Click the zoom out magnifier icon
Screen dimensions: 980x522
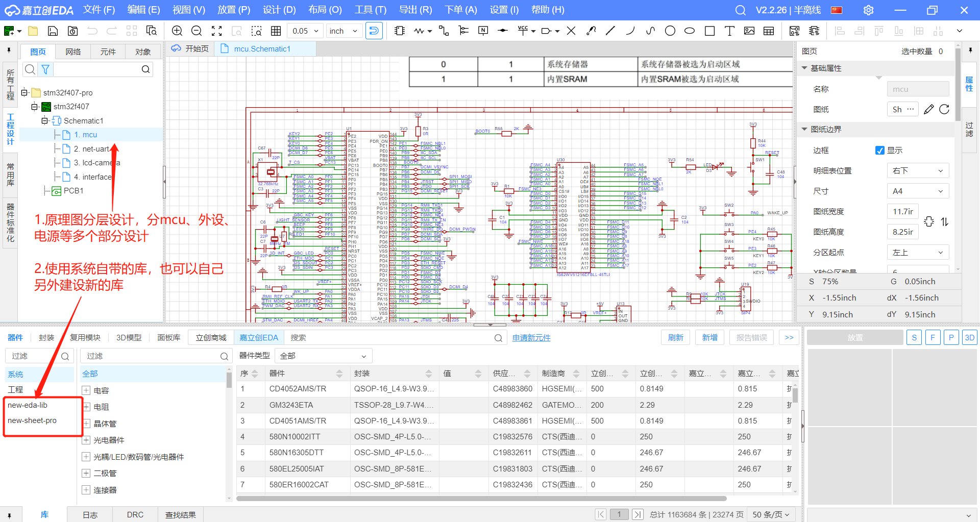(197, 31)
